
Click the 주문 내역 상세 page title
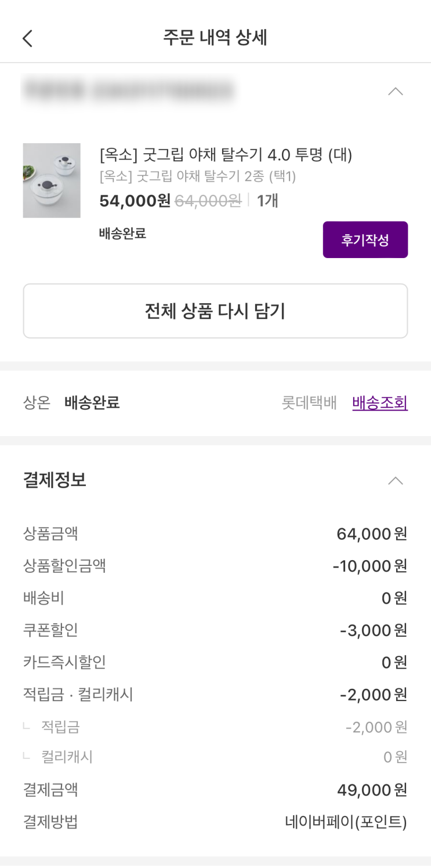click(215, 38)
